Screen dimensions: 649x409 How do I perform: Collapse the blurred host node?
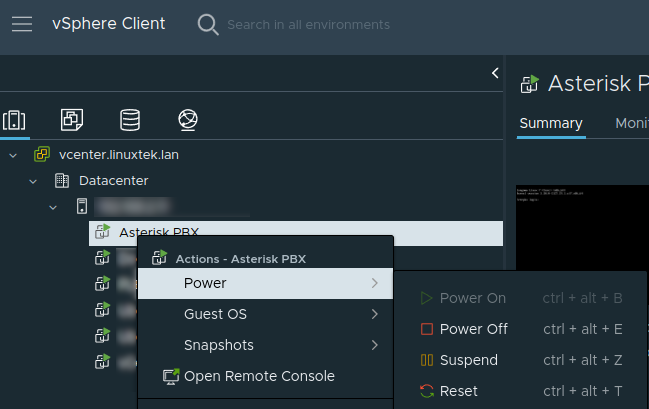[x=53, y=207]
